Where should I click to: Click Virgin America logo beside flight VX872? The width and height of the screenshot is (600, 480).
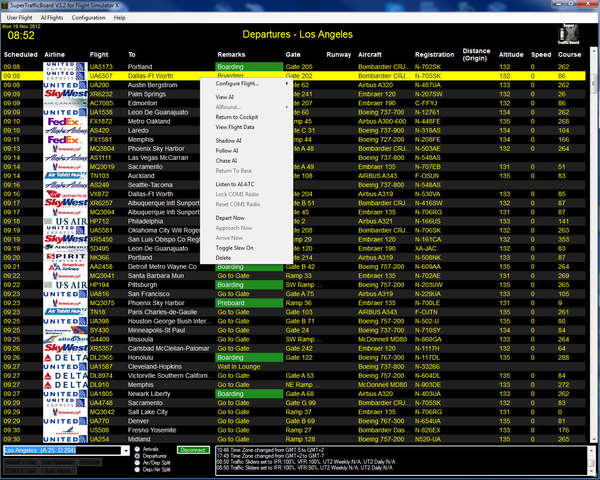65,194
